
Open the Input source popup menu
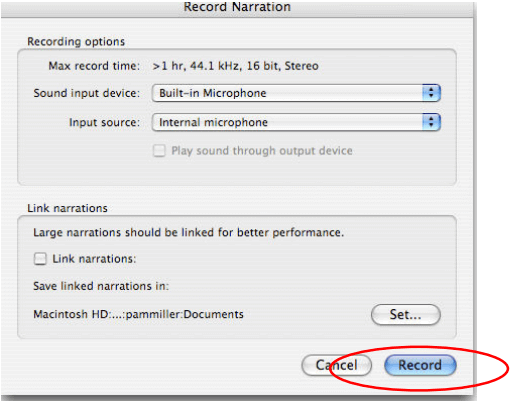tap(296, 122)
